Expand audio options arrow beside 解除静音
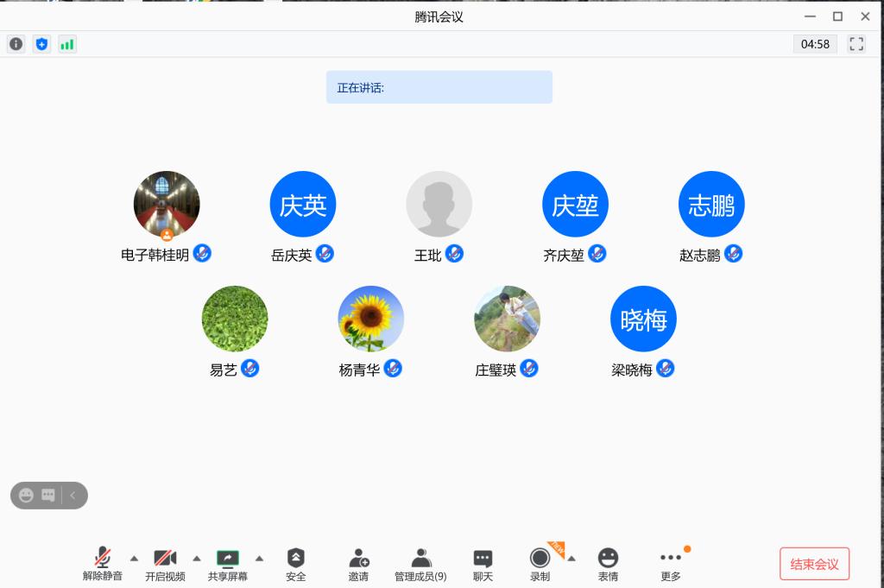This screenshot has width=884, height=588. point(134,558)
